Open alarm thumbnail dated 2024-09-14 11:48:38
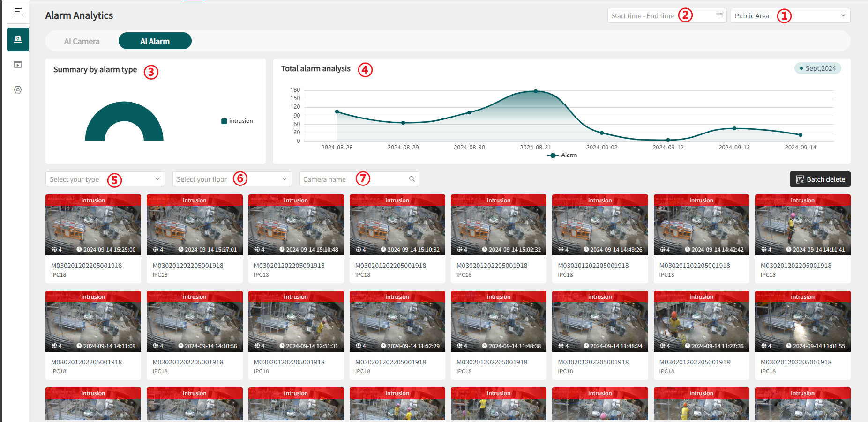This screenshot has width=868, height=422. [499, 321]
